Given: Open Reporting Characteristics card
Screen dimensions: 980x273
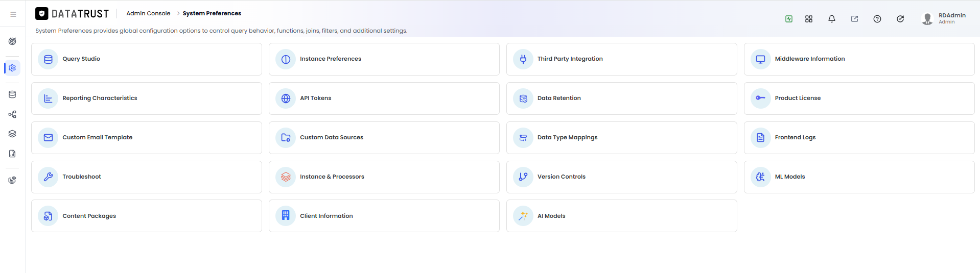Looking at the screenshot, I should [x=147, y=98].
